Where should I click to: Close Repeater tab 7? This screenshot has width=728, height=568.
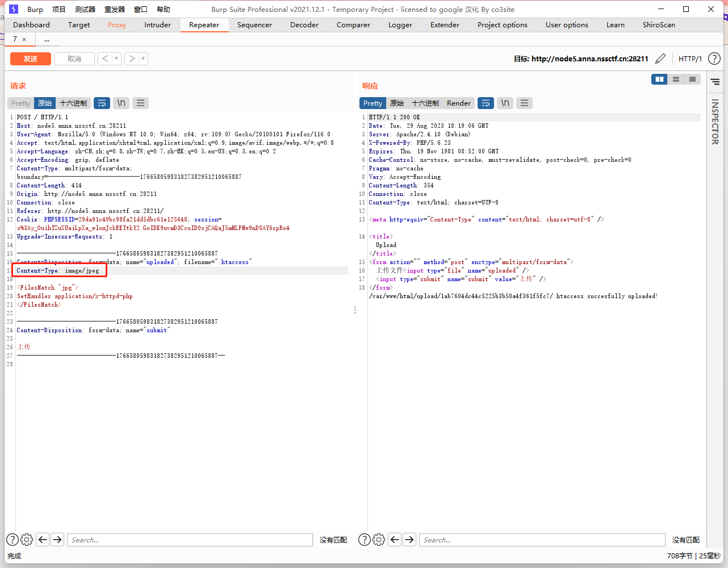(x=24, y=39)
